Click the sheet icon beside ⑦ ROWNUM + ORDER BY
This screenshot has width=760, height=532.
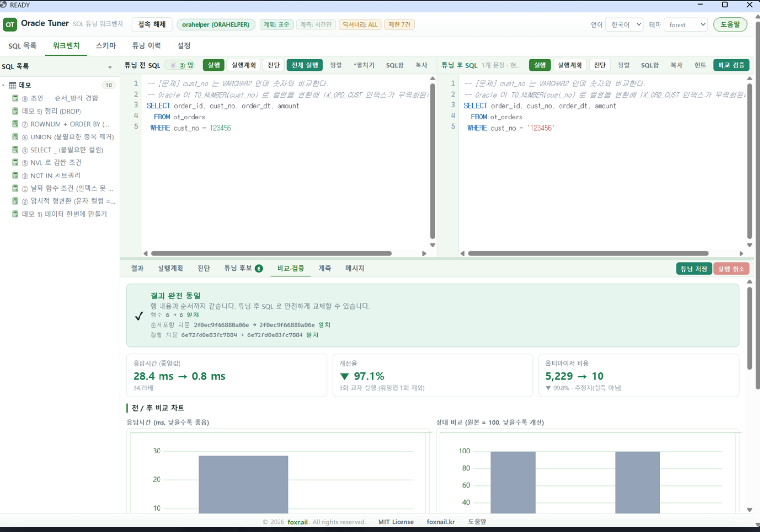coord(15,124)
